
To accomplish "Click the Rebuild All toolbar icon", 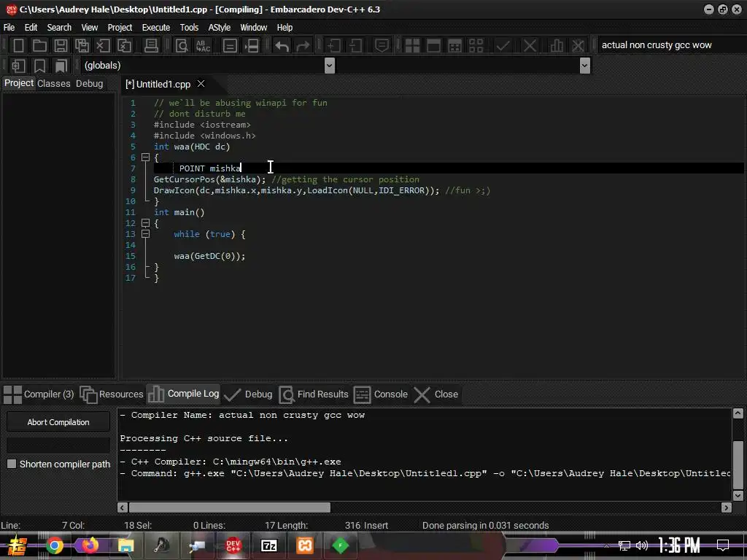I will click(x=476, y=46).
